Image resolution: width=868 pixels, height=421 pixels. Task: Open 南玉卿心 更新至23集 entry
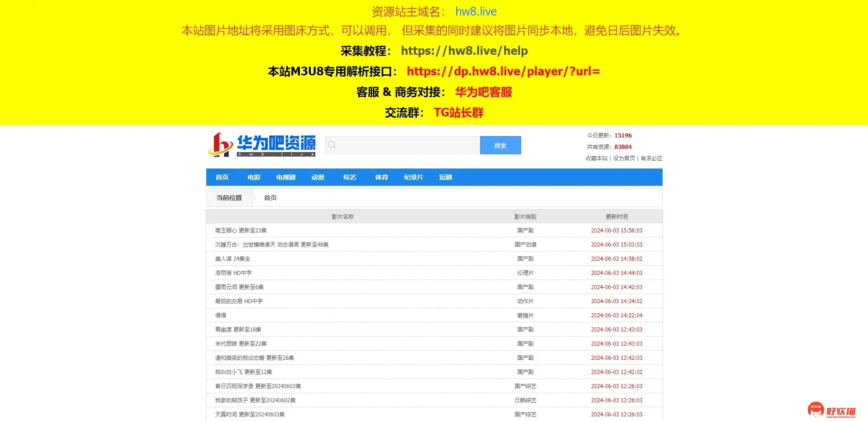click(x=241, y=231)
